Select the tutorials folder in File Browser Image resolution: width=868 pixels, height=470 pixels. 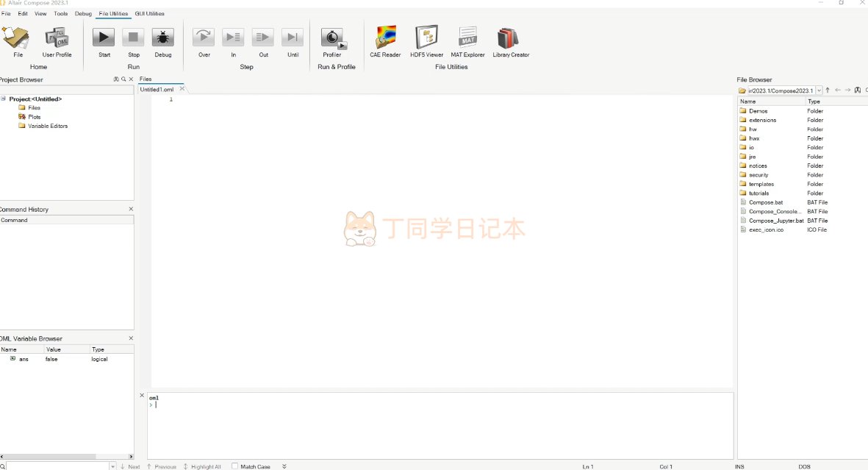coord(758,193)
